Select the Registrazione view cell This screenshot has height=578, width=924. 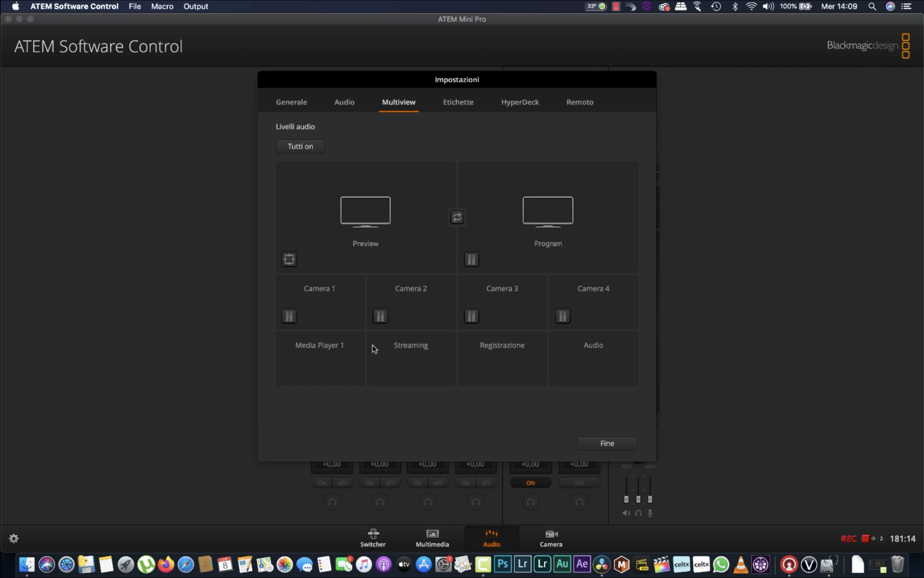pyautogui.click(x=502, y=358)
